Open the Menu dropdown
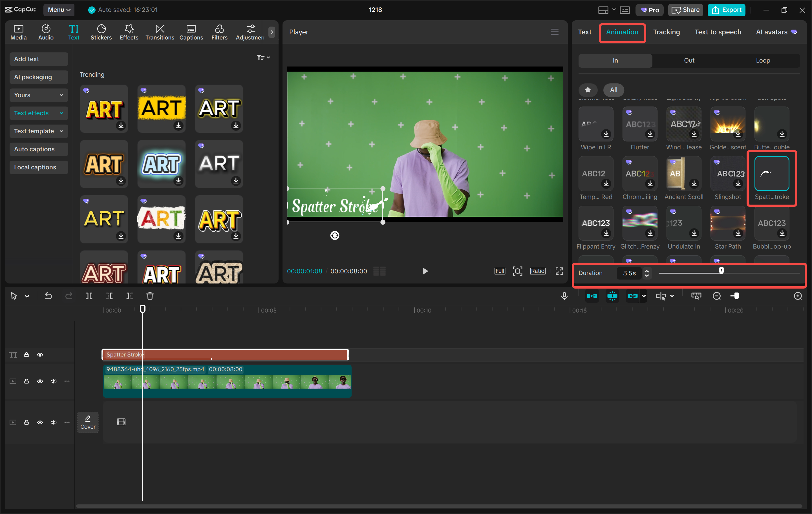Image resolution: width=812 pixels, height=514 pixels. 59,10
